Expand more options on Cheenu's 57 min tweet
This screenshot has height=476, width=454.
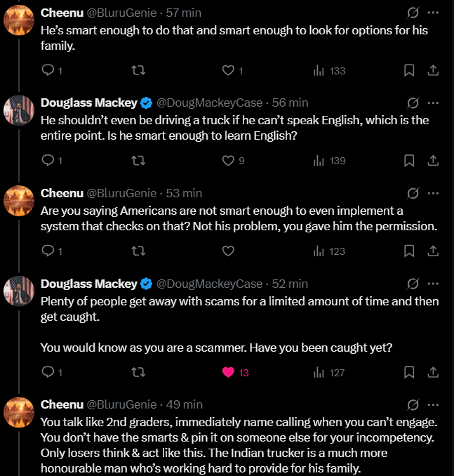click(433, 13)
